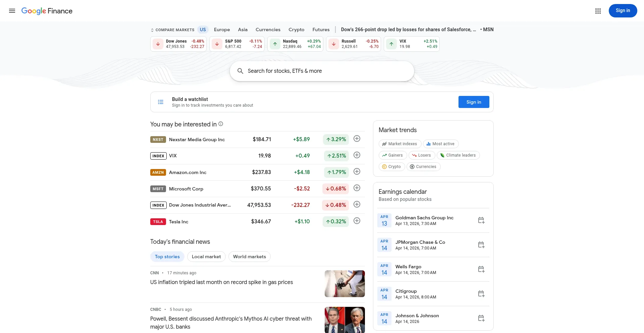Add Dow Jones Industrial Average to watchlist
Screen dimensions: 644x333
357,204
